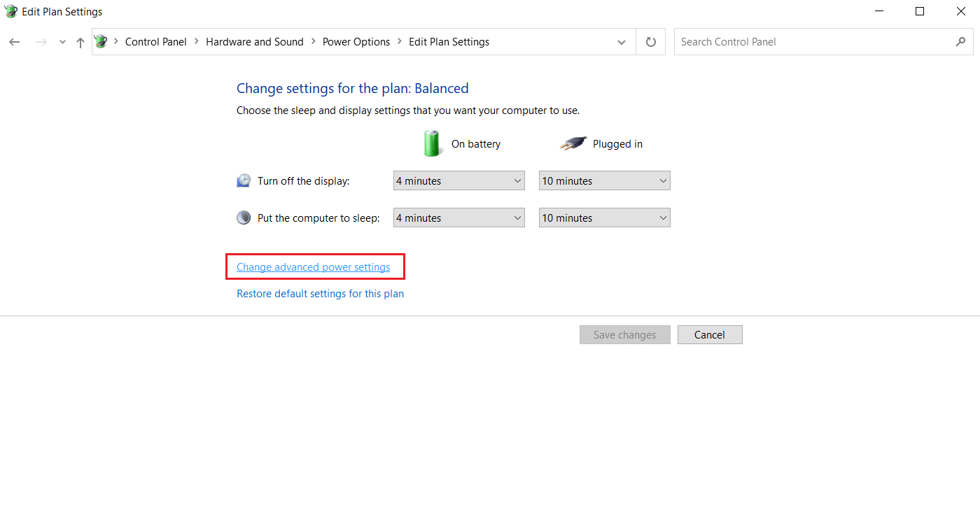Click the Save changes button
980x512 pixels.
[625, 335]
